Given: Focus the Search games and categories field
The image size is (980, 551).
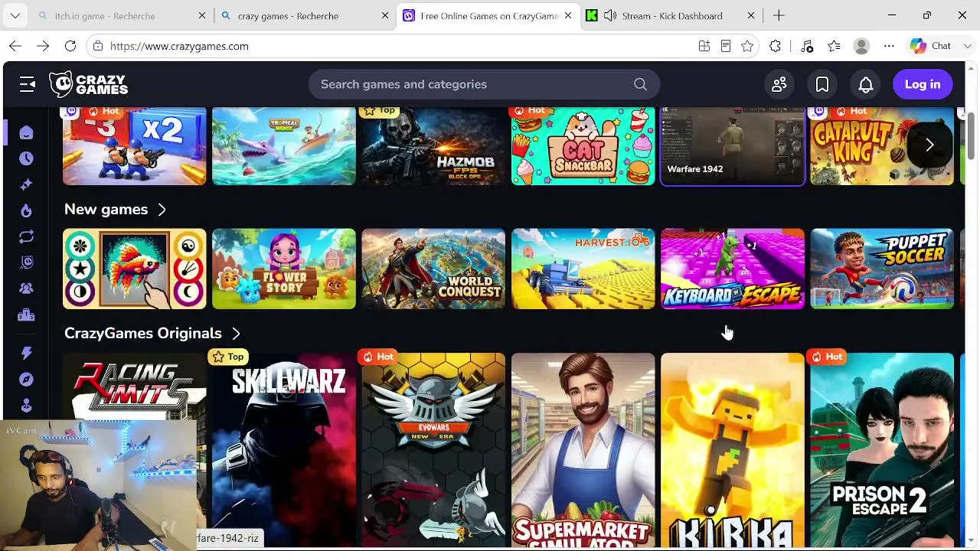Looking at the screenshot, I should (x=484, y=84).
